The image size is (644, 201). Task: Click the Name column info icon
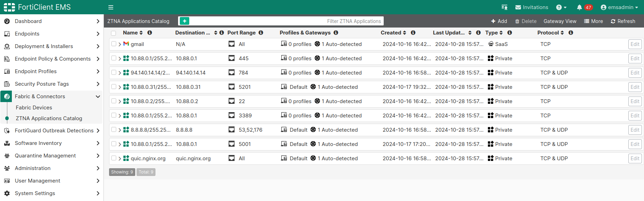tap(149, 33)
